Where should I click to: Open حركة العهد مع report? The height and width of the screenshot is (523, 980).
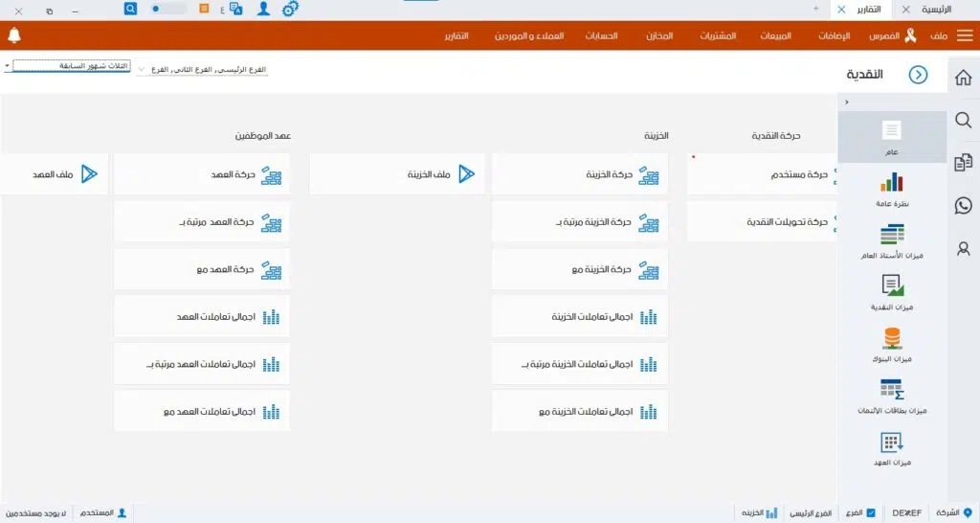click(201, 269)
